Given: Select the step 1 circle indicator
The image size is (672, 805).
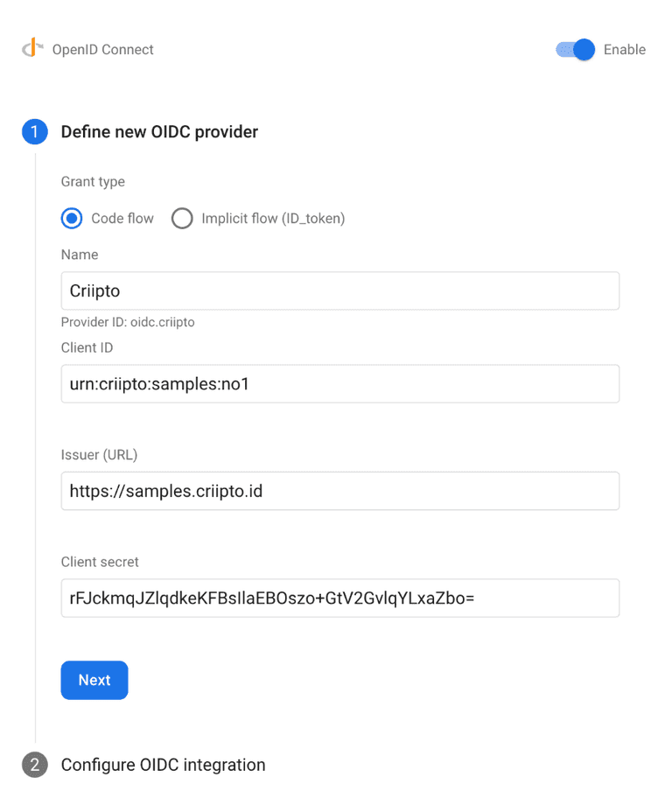Looking at the screenshot, I should click(33, 131).
